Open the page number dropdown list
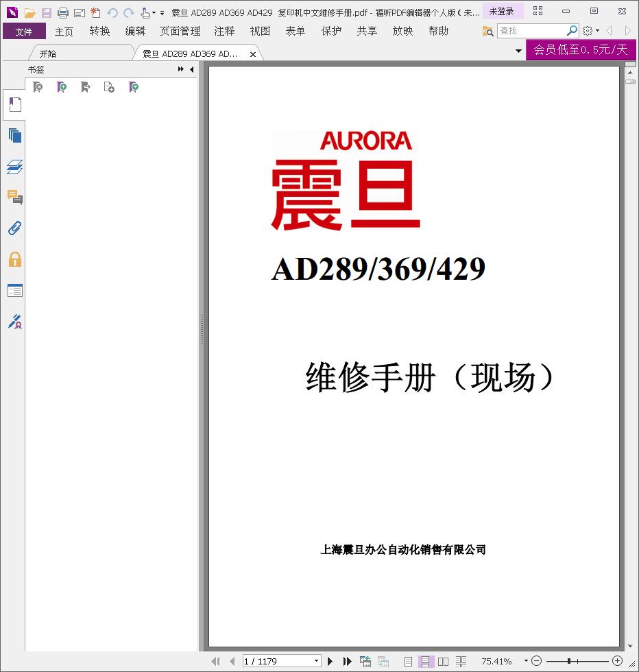 click(x=316, y=661)
